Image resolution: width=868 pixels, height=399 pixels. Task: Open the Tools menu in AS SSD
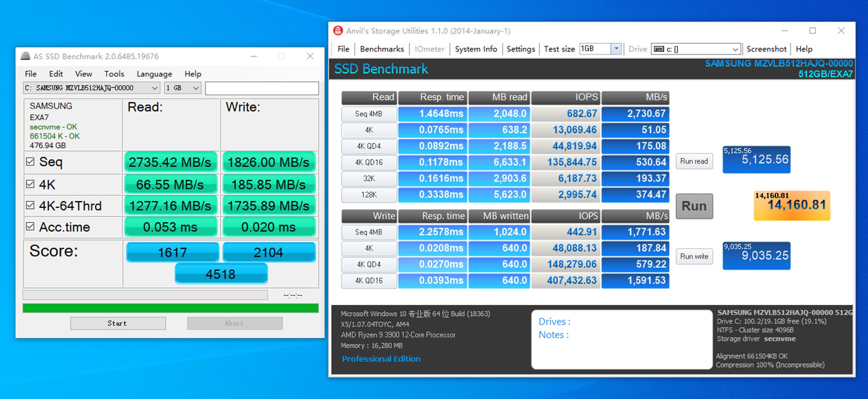tap(114, 74)
